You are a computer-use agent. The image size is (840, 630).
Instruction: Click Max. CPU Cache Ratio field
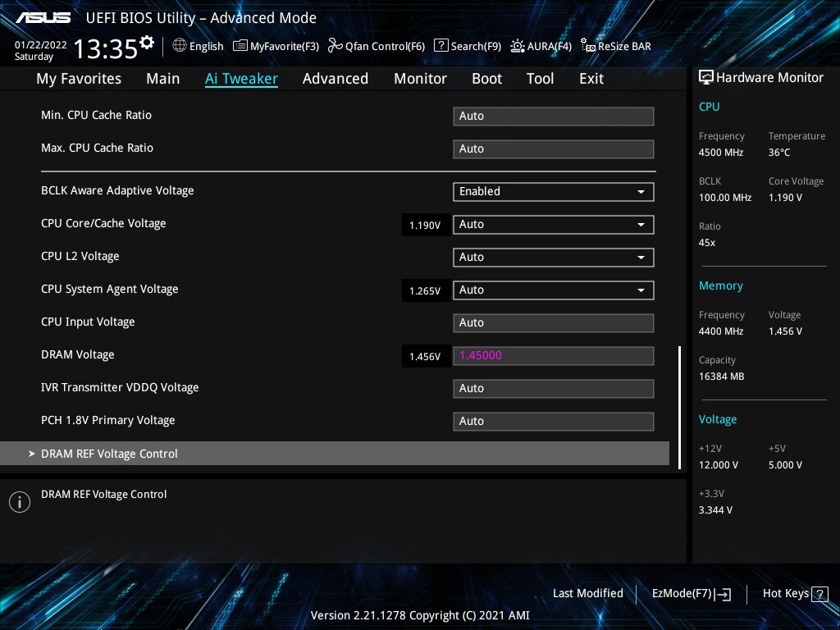point(554,149)
